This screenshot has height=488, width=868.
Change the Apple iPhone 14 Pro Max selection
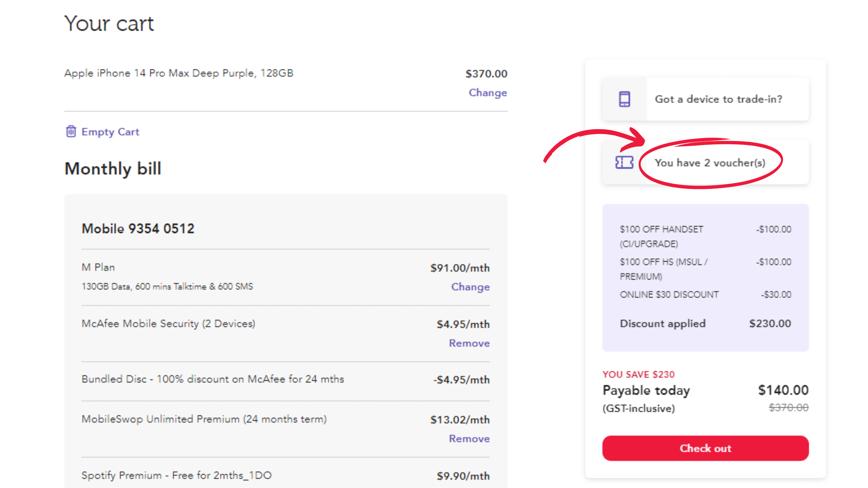tap(488, 93)
